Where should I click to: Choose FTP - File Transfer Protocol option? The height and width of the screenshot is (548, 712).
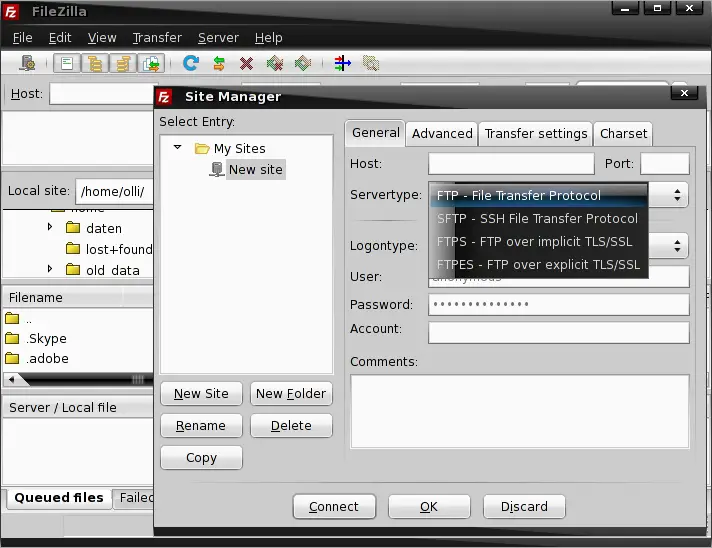pos(538,195)
